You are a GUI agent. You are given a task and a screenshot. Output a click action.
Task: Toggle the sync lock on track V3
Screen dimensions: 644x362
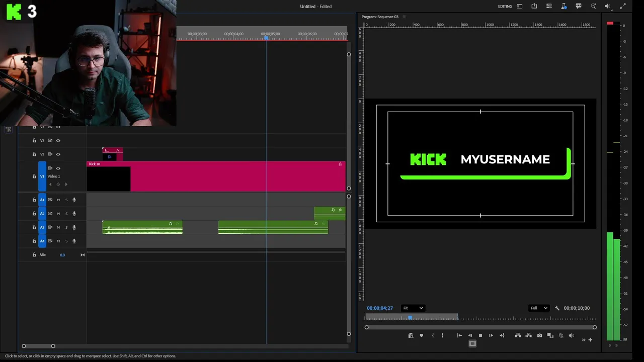pyautogui.click(x=50, y=141)
